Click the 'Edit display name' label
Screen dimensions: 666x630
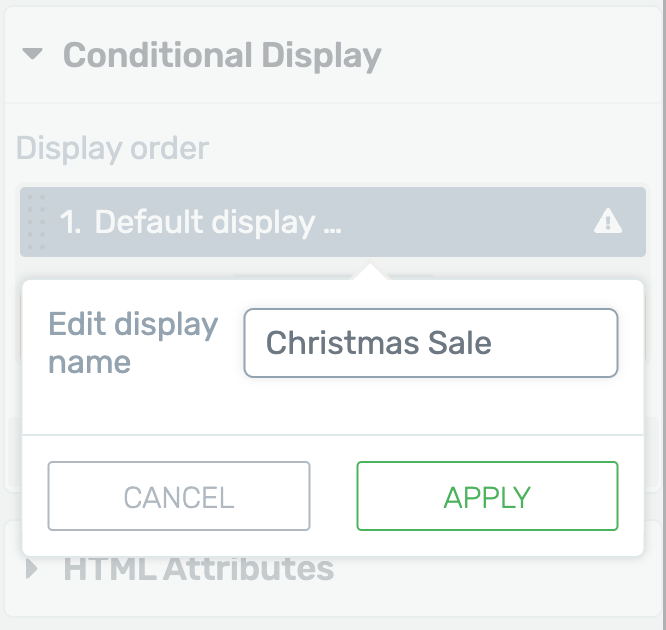tap(133, 343)
